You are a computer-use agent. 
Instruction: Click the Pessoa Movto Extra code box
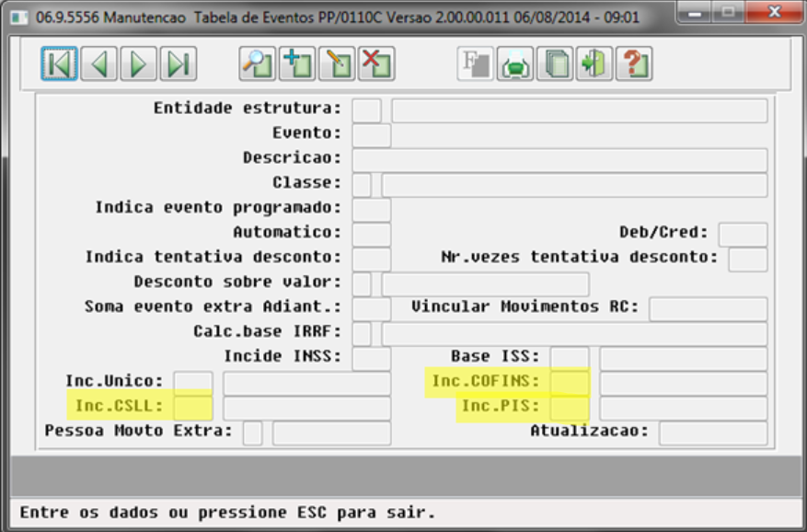point(252,434)
